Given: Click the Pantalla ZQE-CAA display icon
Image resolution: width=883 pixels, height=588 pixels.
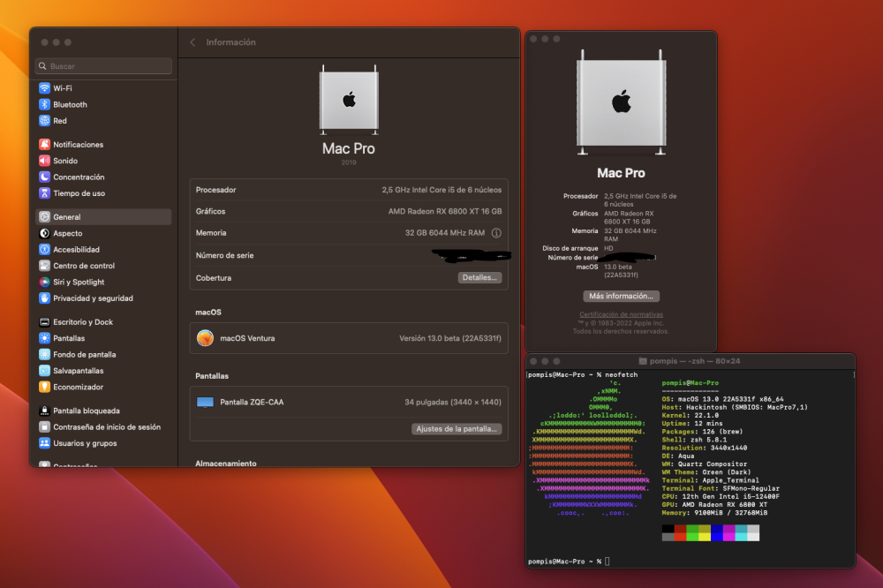Looking at the screenshot, I should pos(205,402).
